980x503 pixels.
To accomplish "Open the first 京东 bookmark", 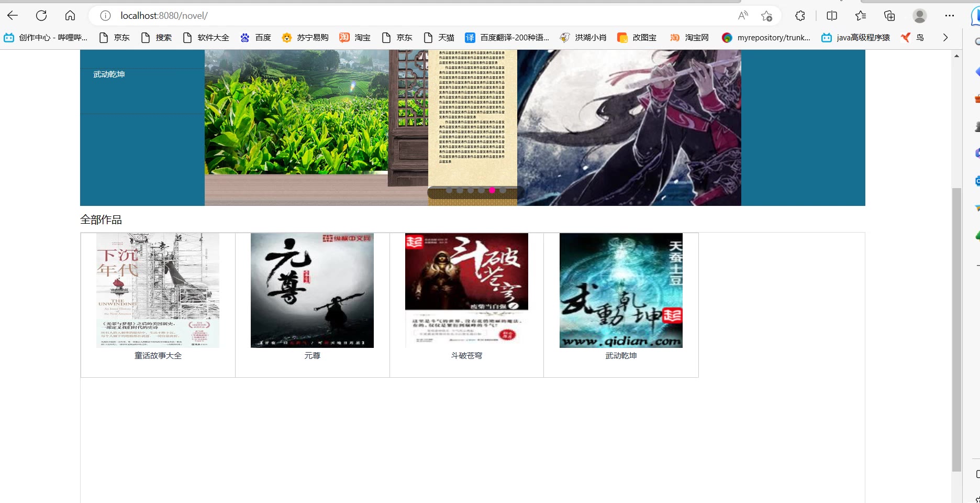I will [114, 38].
